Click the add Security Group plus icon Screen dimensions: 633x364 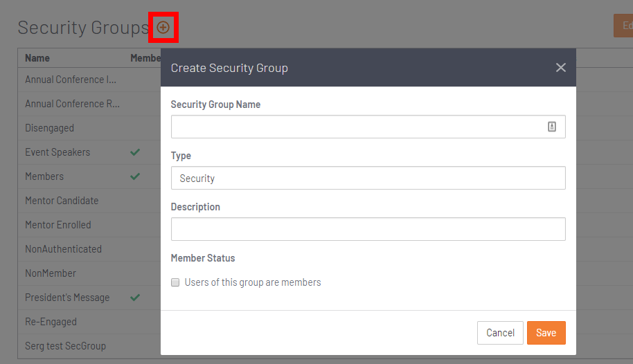click(163, 28)
